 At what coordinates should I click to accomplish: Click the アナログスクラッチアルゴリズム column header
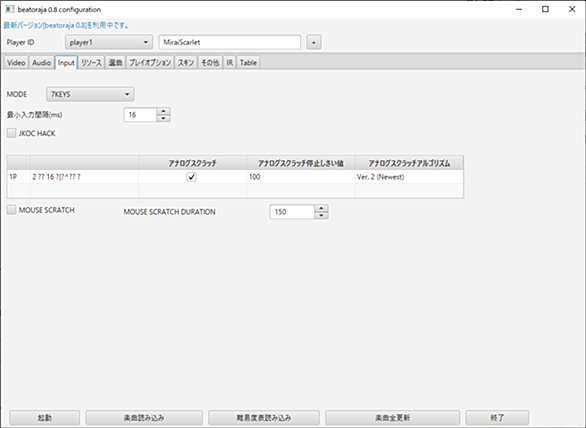409,163
